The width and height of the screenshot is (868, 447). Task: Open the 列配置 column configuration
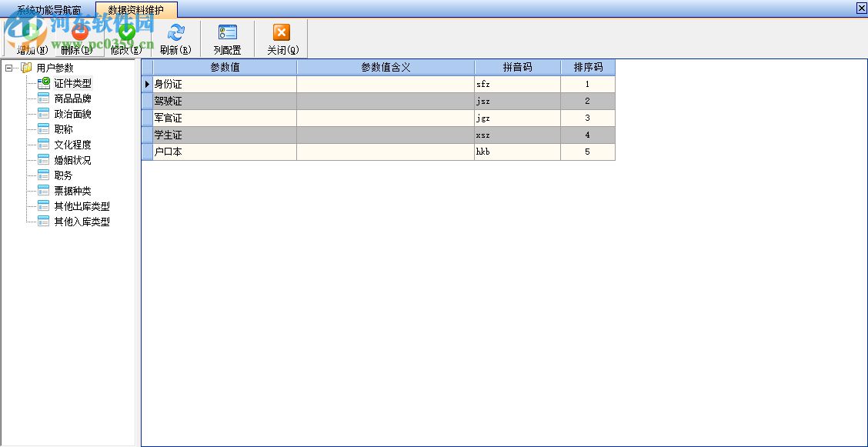[228, 38]
